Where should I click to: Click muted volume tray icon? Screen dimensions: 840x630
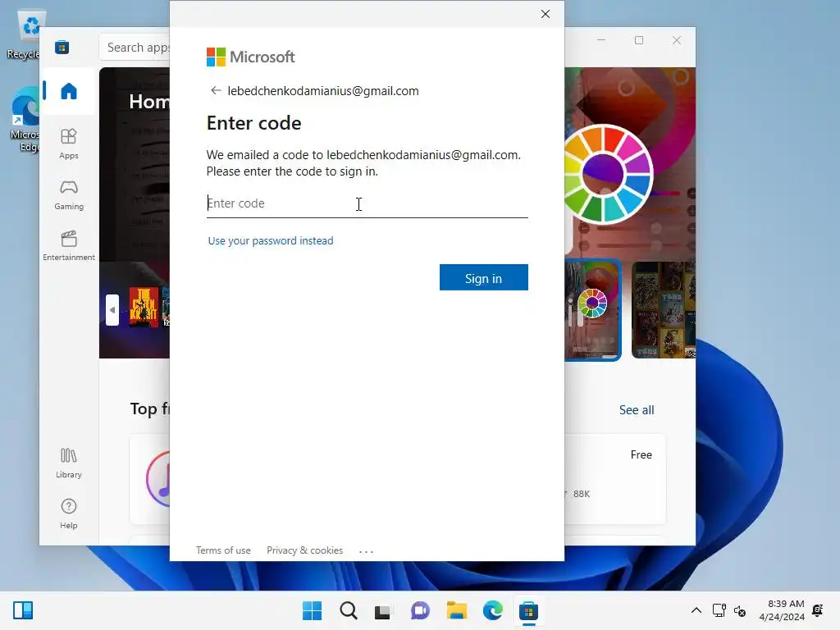pos(740,610)
